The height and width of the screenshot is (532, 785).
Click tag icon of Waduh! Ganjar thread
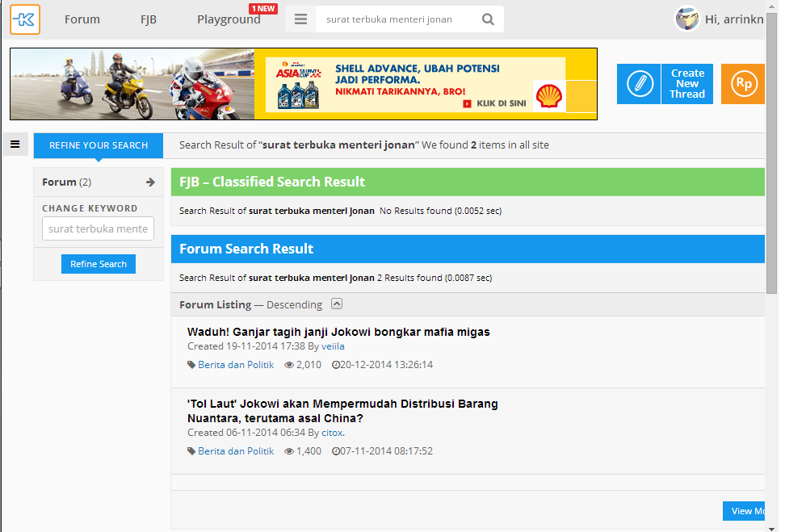click(191, 365)
